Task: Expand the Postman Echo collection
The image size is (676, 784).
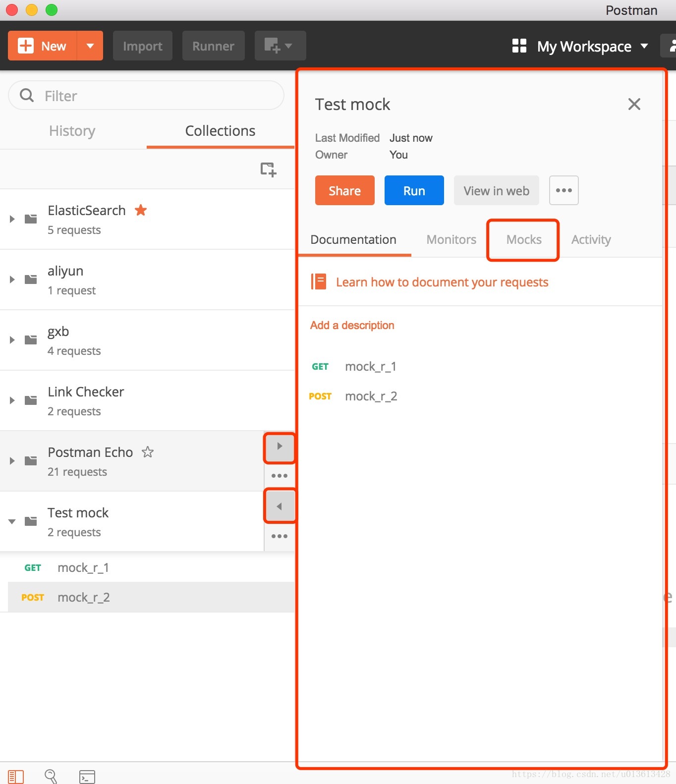Action: 12,460
